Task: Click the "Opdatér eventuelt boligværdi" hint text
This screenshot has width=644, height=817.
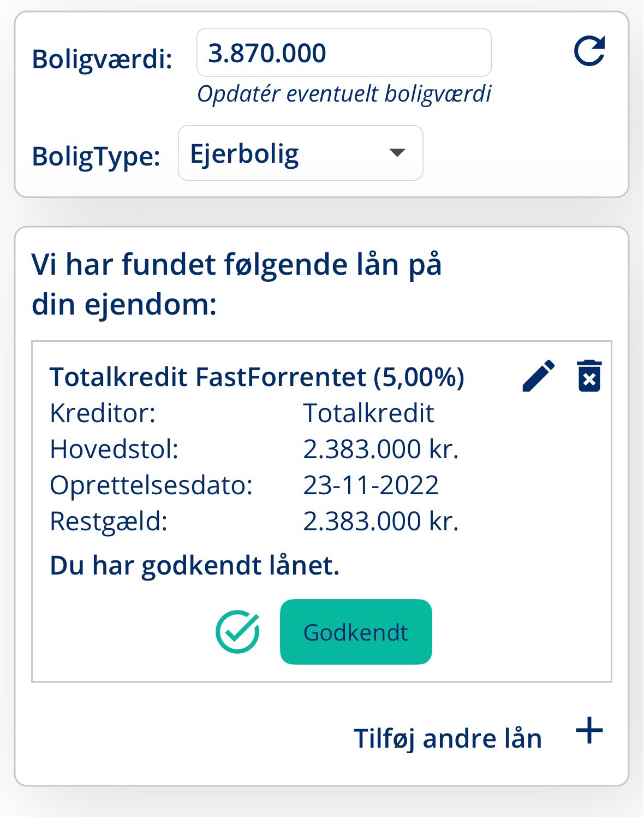Action: point(344,94)
